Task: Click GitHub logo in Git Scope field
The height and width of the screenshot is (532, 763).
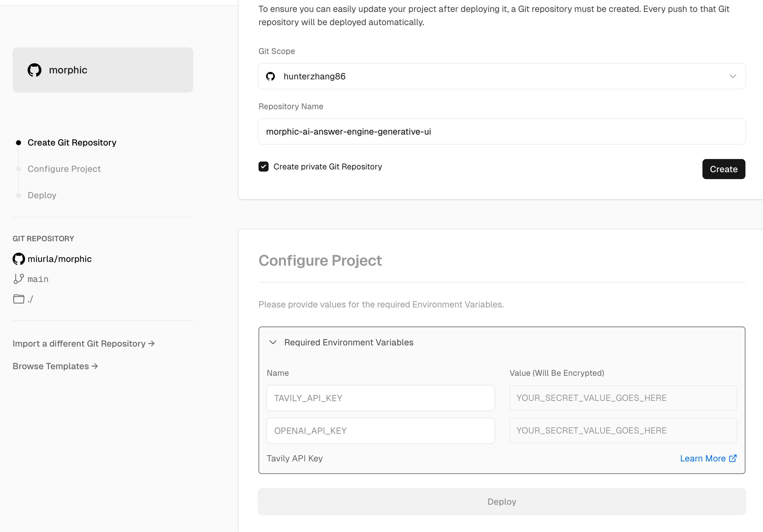Action: [x=270, y=77]
